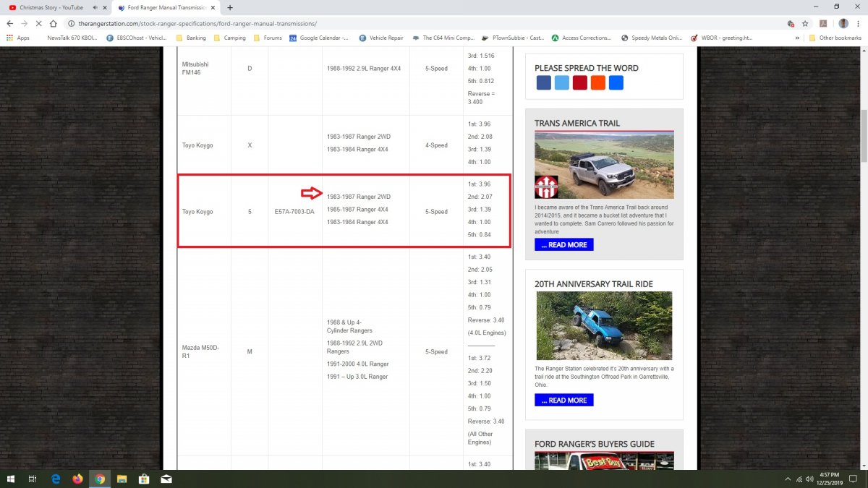The width and height of the screenshot is (868, 488).
Task: Open Task View on the taskbar
Action: pyautogui.click(x=33, y=479)
